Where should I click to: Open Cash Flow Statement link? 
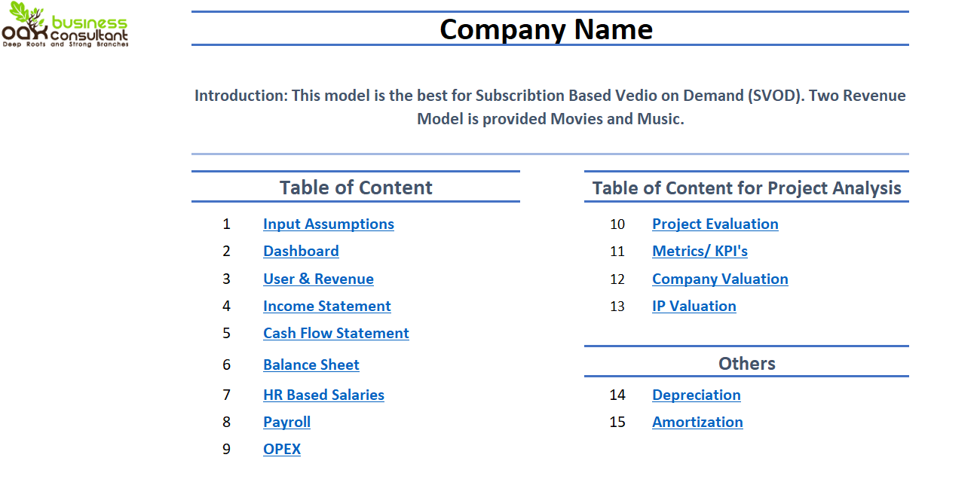click(336, 333)
